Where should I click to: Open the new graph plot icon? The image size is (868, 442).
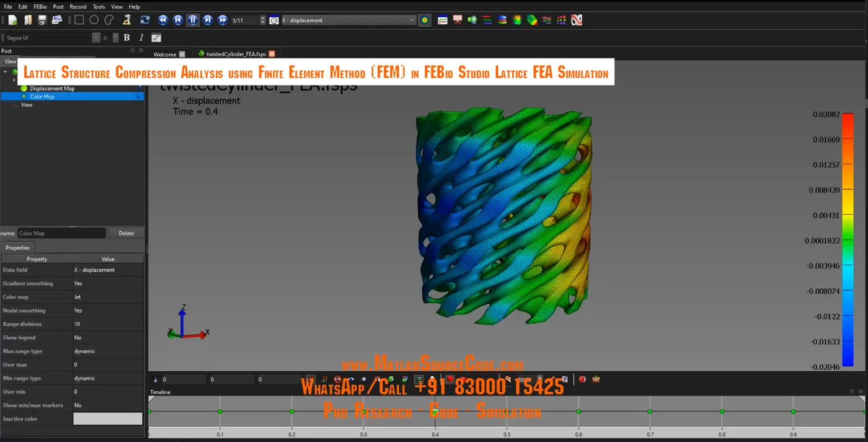click(x=443, y=20)
